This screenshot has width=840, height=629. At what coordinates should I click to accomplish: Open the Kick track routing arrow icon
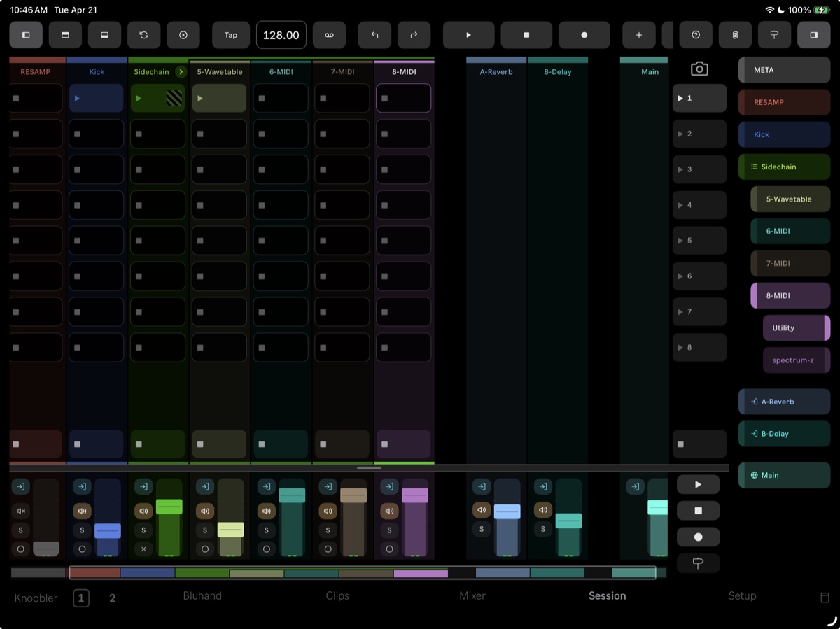[83, 487]
